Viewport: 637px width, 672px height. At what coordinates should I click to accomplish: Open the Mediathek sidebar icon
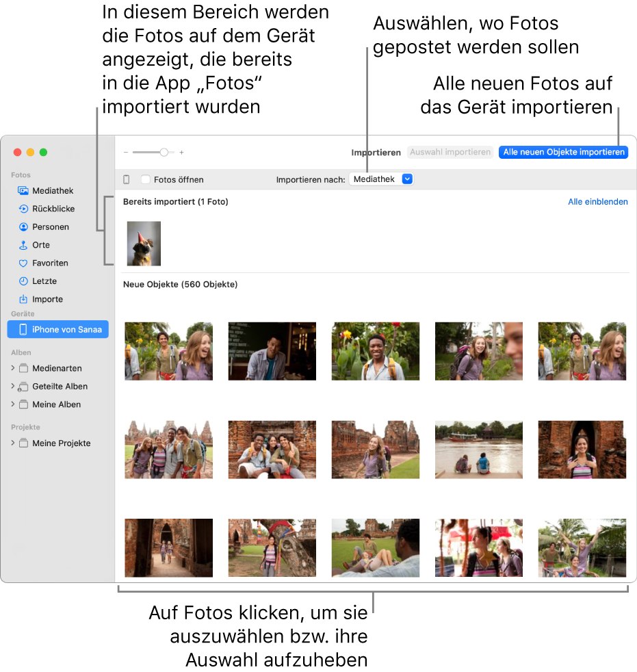[x=41, y=190]
